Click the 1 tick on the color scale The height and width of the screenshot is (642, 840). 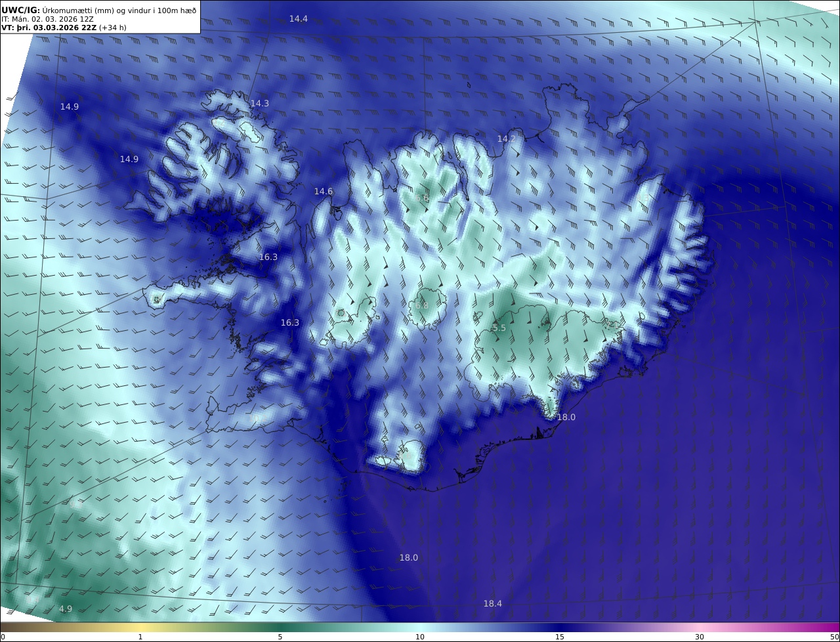(140, 637)
